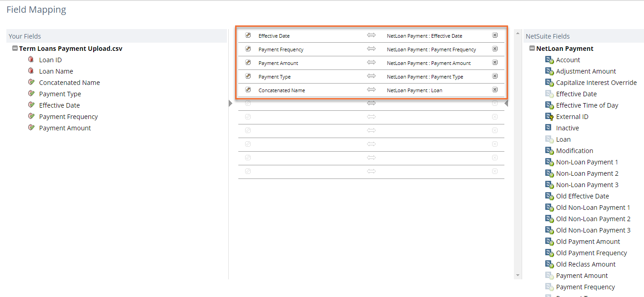Click bidirectional arrow on Payment Type row
This screenshot has height=297, width=644.
pyautogui.click(x=372, y=76)
